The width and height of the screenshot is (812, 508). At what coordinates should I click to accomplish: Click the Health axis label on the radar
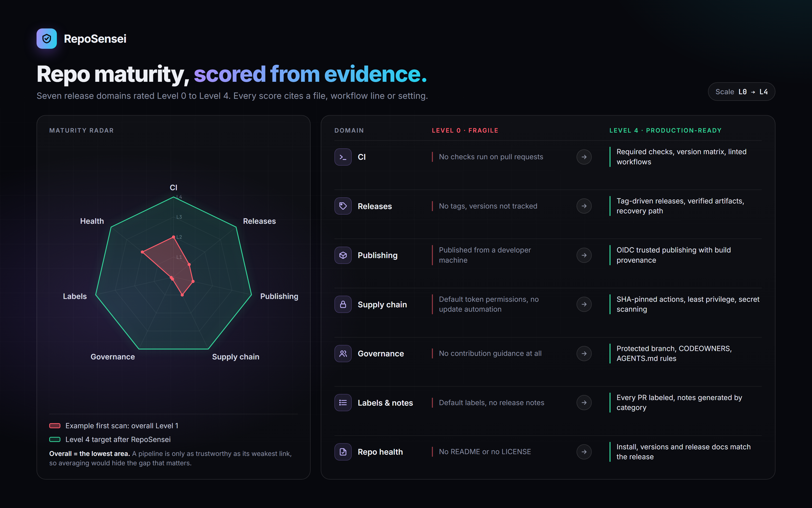[x=92, y=221]
